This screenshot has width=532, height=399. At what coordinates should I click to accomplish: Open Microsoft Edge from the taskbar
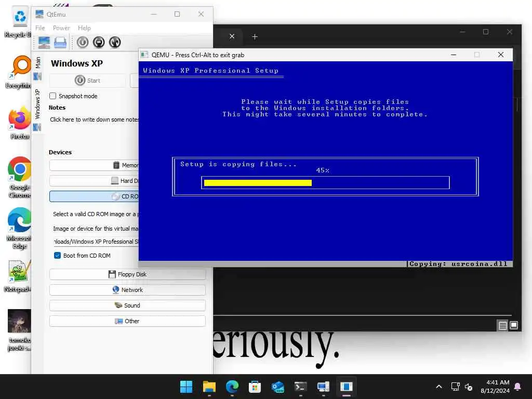(x=232, y=387)
